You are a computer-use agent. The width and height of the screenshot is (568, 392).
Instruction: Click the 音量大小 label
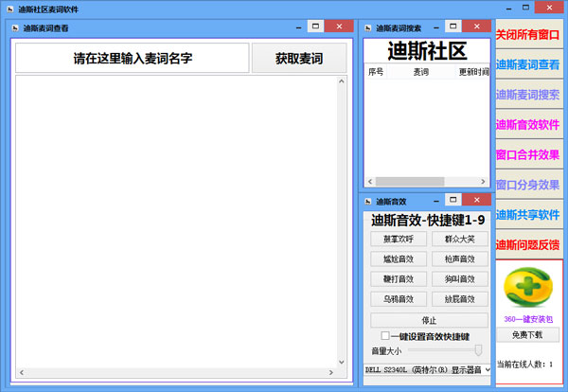(x=386, y=350)
